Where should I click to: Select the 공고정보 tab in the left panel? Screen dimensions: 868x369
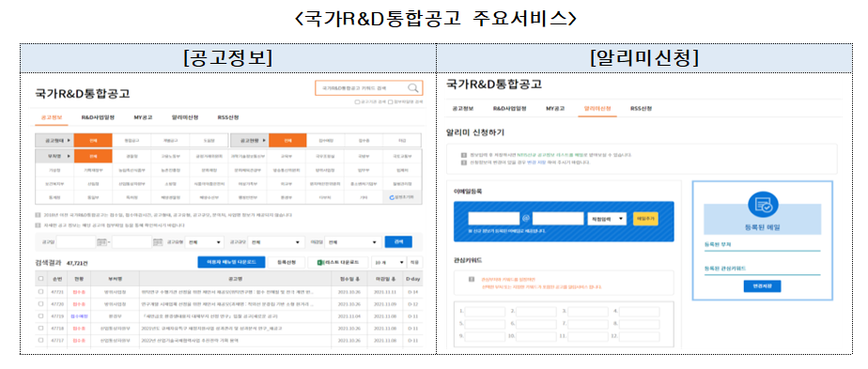(52, 117)
